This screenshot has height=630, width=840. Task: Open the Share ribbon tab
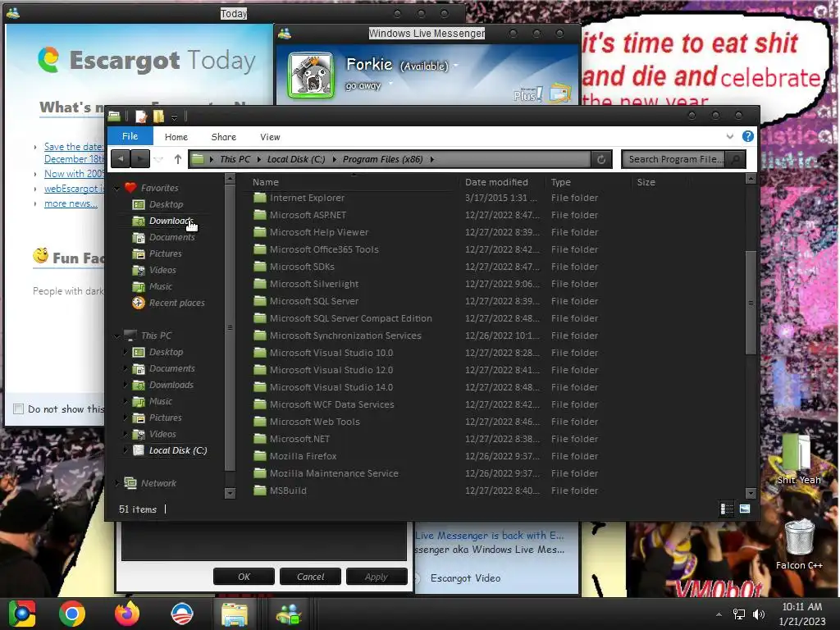(x=223, y=137)
